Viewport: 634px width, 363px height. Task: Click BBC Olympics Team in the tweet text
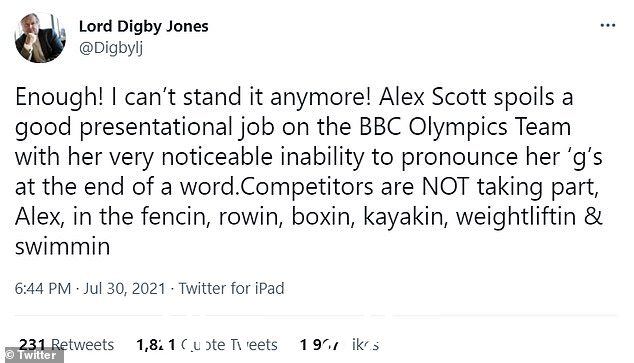pyautogui.click(x=465, y=127)
